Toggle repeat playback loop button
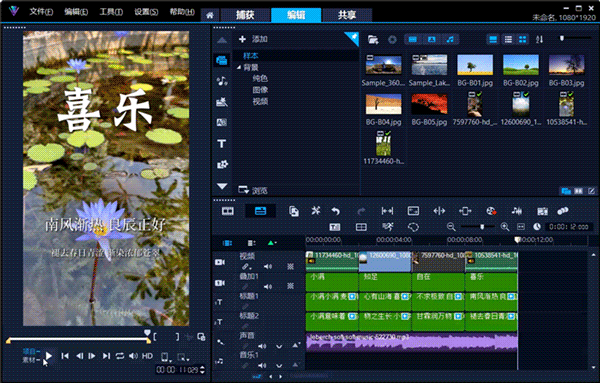600x383 pixels. click(x=120, y=356)
